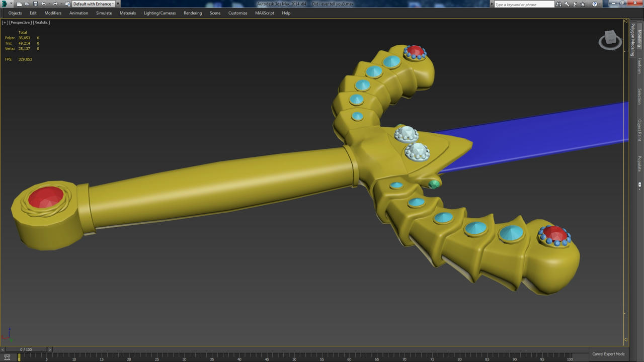
Task: Click the Realistic shading viewport label
Action: [x=41, y=23]
